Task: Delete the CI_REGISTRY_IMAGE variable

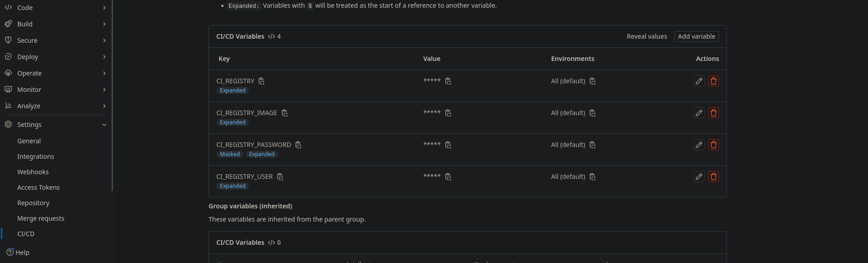Action: point(713,113)
